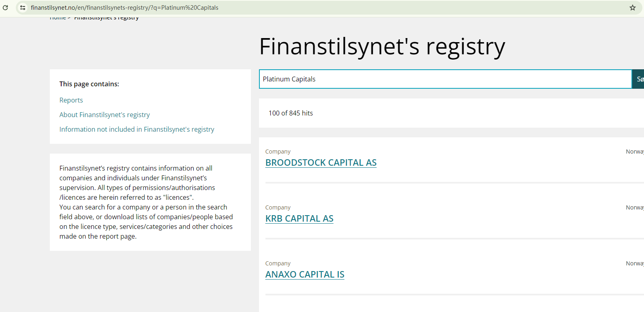This screenshot has height=312, width=644.
Task: Go to the Home breadcrumb link
Action: coord(58,18)
